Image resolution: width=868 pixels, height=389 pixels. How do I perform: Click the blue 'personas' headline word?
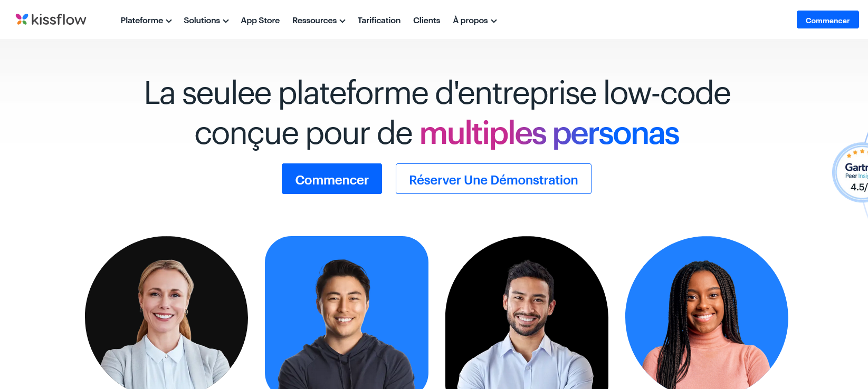coord(616,134)
